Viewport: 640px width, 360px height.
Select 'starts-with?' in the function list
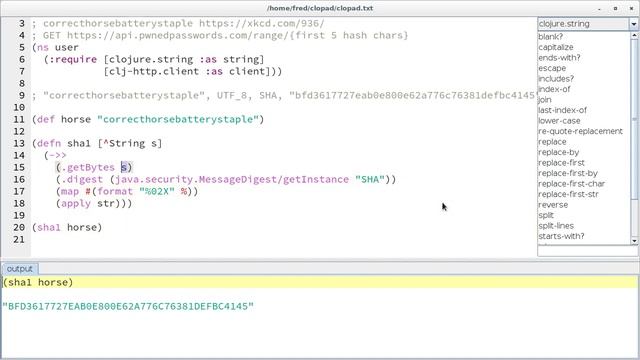[x=561, y=236]
